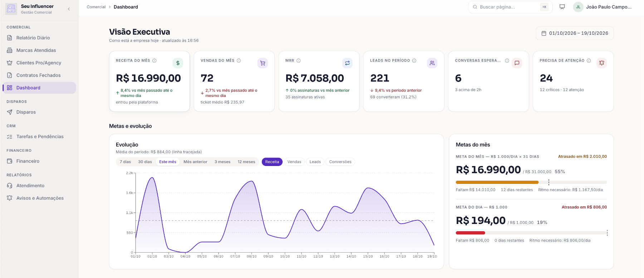The width and height of the screenshot is (644, 278).
Task: Click the people icon on Leads no Período card
Action: 432,63
